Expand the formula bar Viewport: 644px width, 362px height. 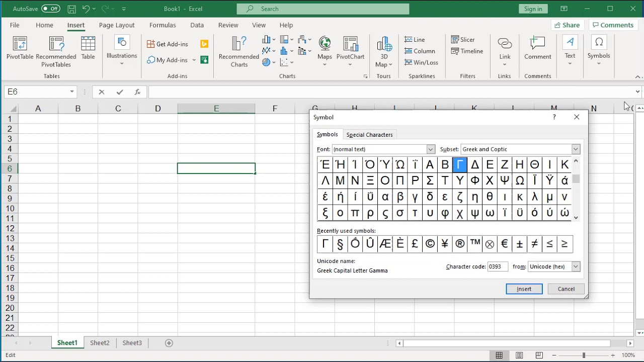pyautogui.click(x=637, y=92)
